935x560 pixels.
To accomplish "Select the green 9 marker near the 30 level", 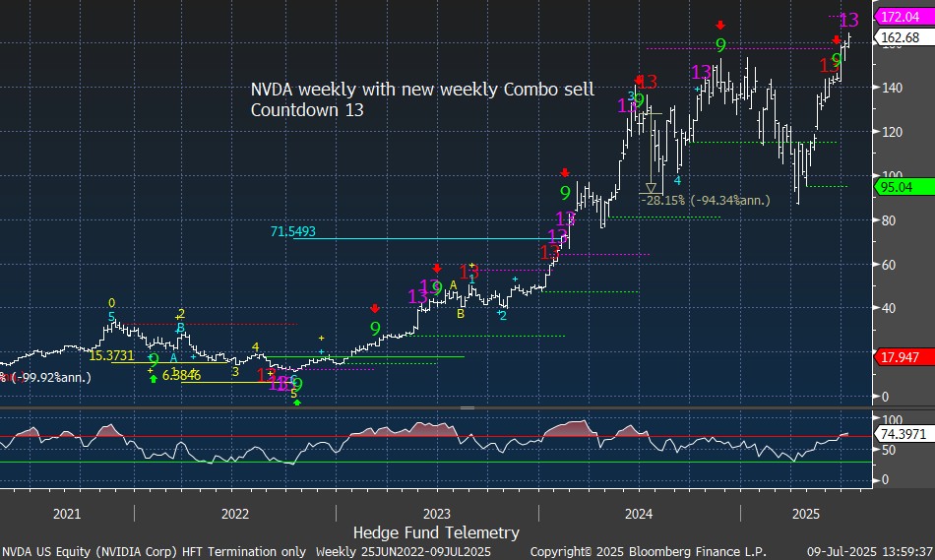I will click(374, 329).
